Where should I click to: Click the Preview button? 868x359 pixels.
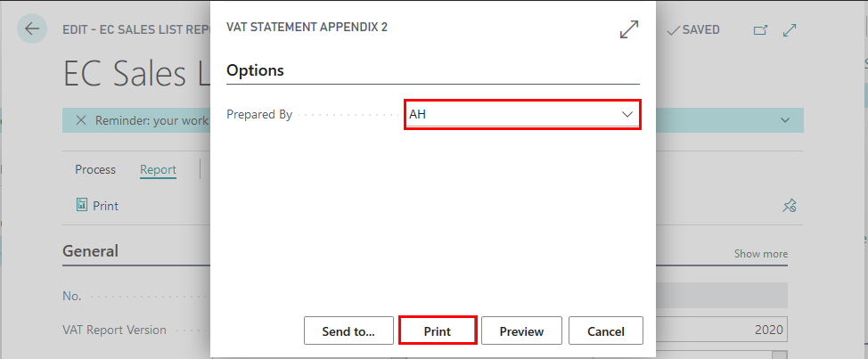[521, 330]
